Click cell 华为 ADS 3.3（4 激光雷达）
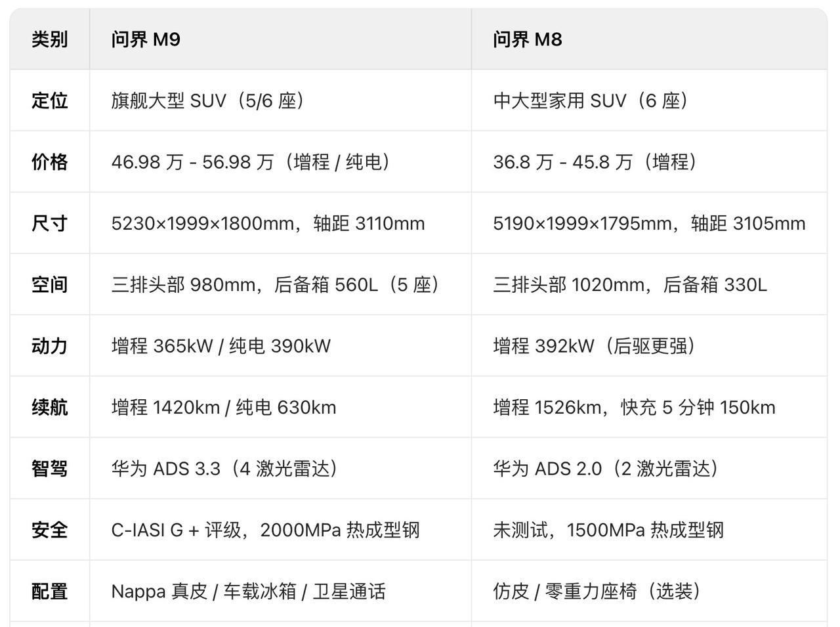This screenshot has height=627, width=840. click(280, 468)
